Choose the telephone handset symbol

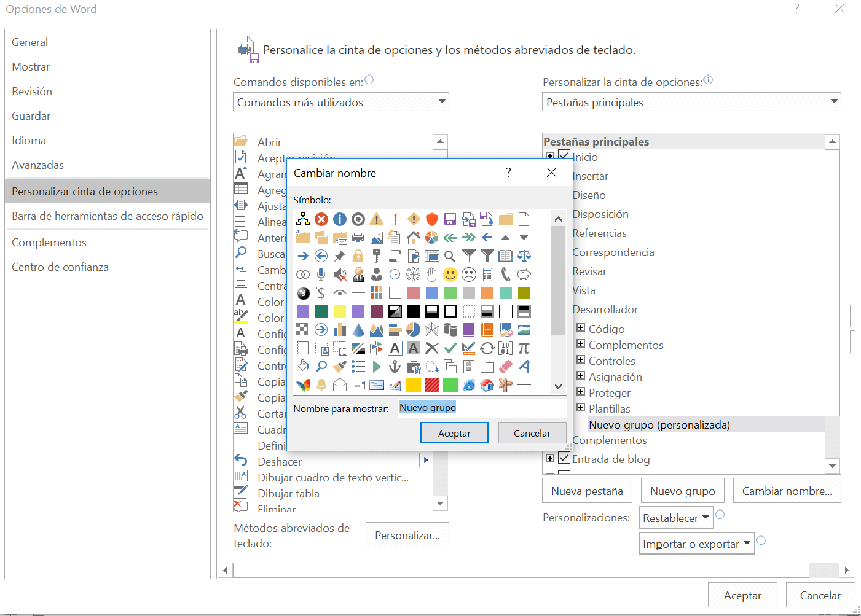(x=506, y=275)
